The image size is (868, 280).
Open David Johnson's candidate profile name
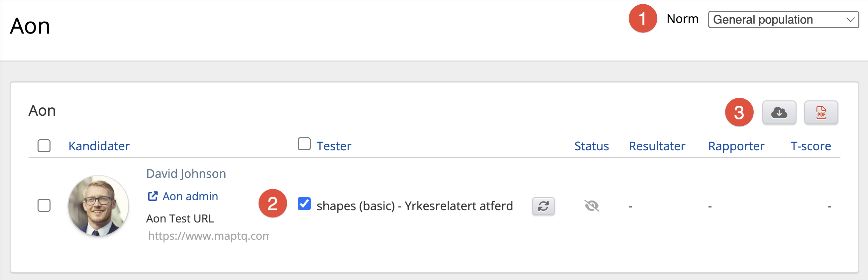186,174
